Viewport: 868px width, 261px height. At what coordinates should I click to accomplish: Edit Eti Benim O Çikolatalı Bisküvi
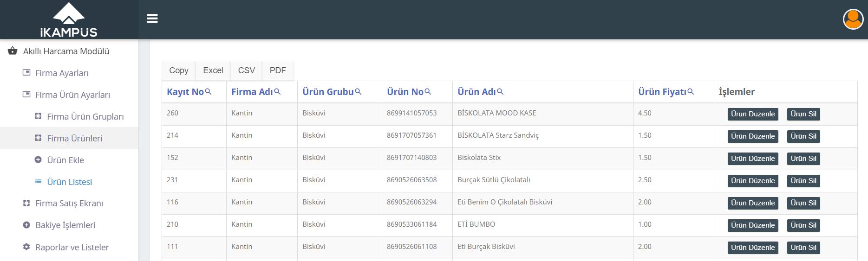click(x=753, y=203)
